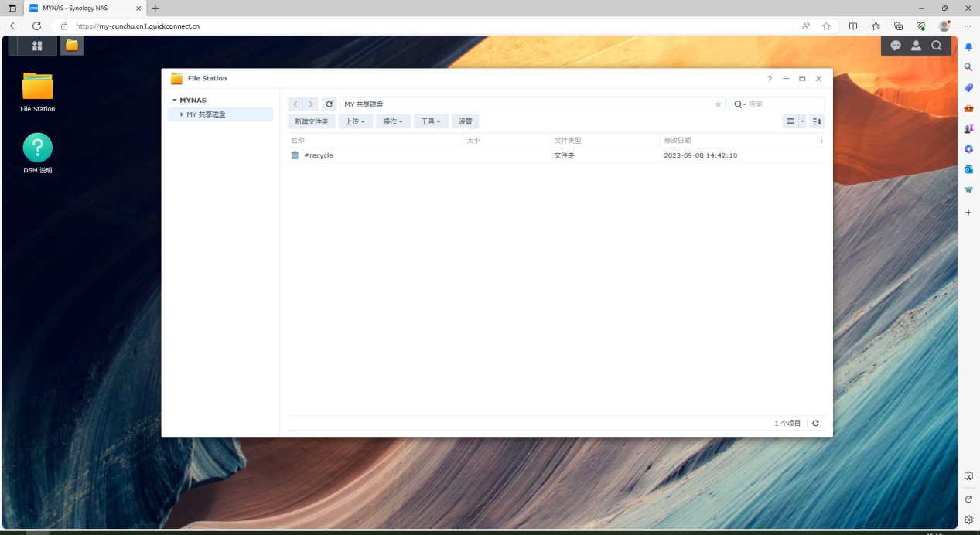Viewport: 980px width, 535px height.
Task: Select the #recycle folder row
Action: (x=319, y=155)
